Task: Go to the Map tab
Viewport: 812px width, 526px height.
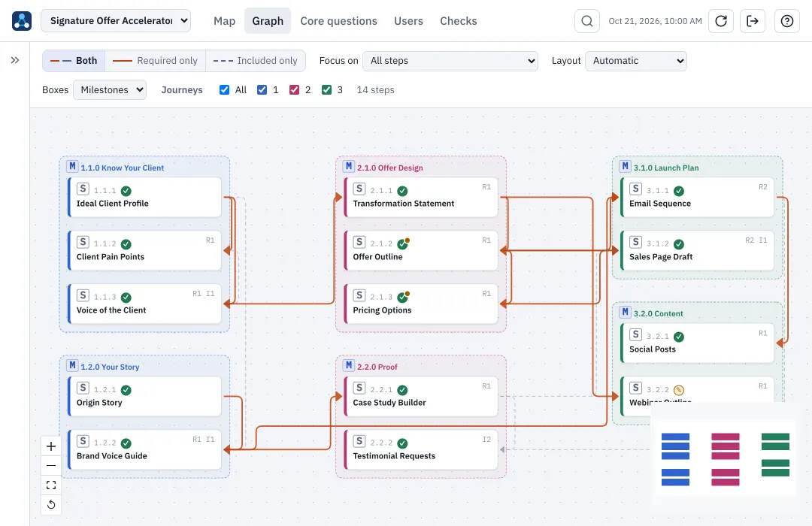Action: (224, 21)
